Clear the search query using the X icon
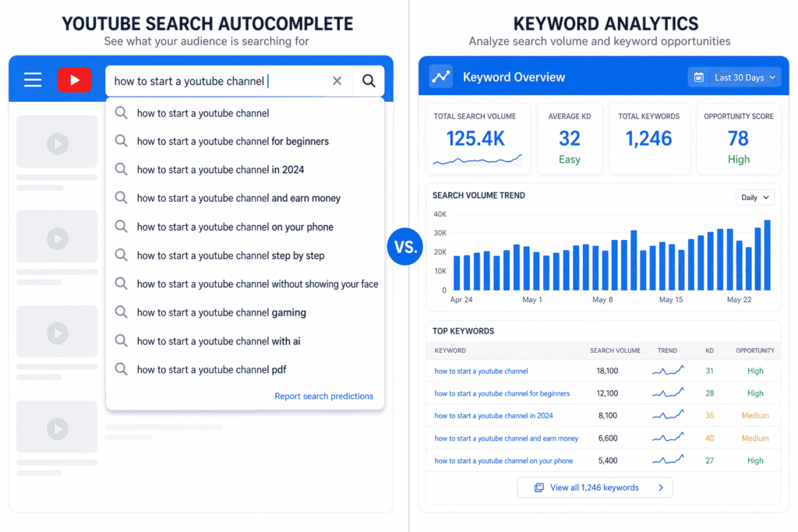This screenshot has height=532, width=798. pyautogui.click(x=336, y=80)
